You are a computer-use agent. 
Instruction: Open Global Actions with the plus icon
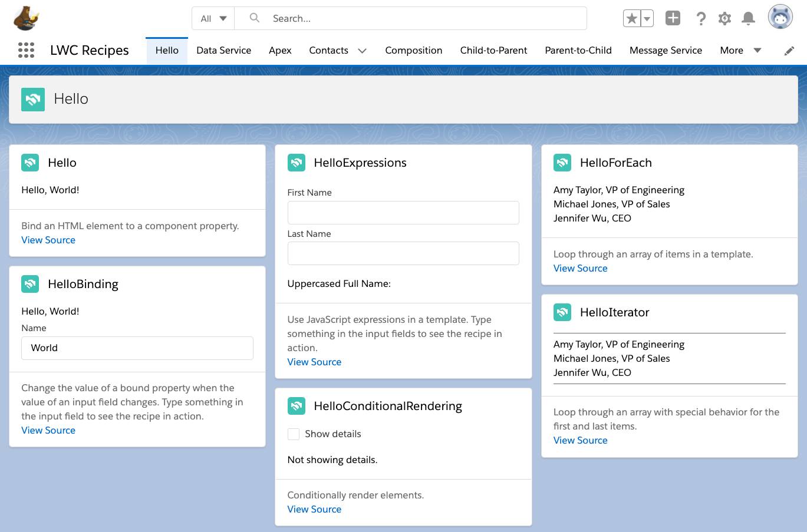click(672, 18)
